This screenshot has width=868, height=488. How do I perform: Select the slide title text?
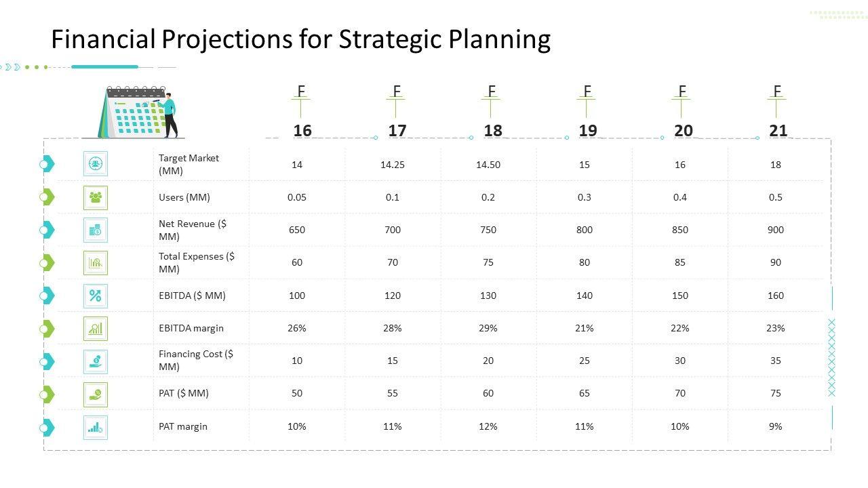point(300,39)
